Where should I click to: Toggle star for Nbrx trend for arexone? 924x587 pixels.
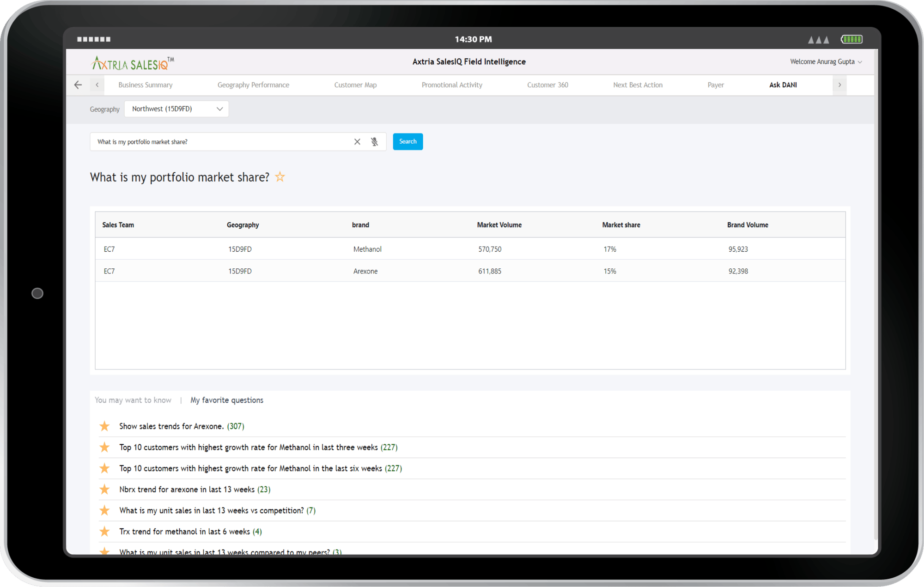[x=105, y=489]
